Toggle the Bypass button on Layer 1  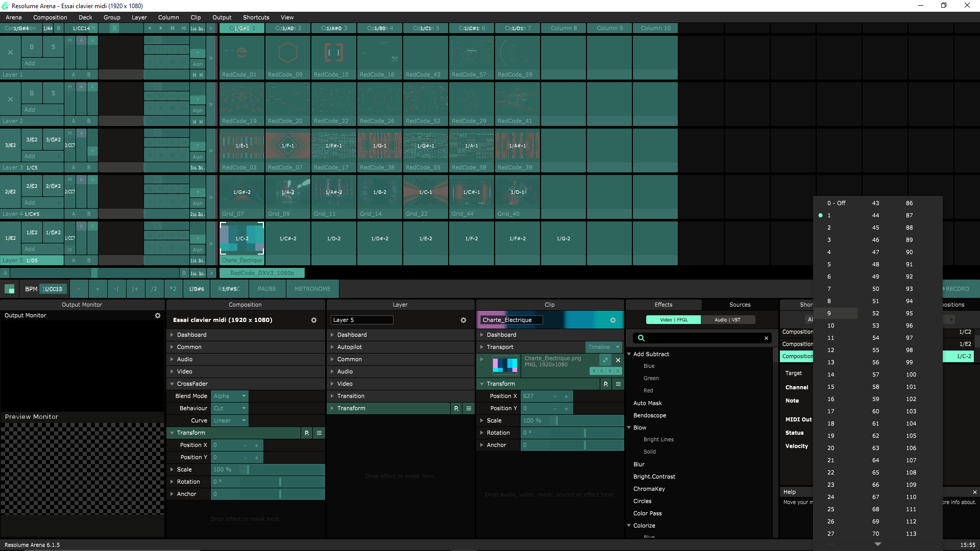32,47
